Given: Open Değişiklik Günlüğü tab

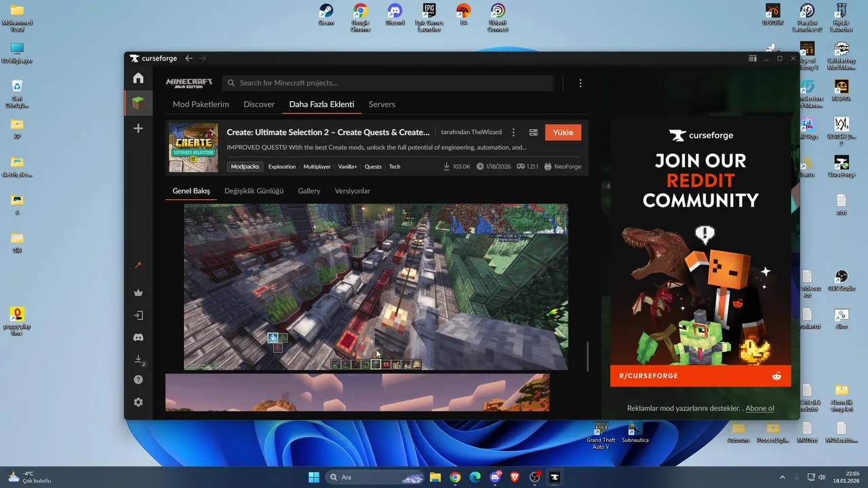Looking at the screenshot, I should pyautogui.click(x=254, y=191).
